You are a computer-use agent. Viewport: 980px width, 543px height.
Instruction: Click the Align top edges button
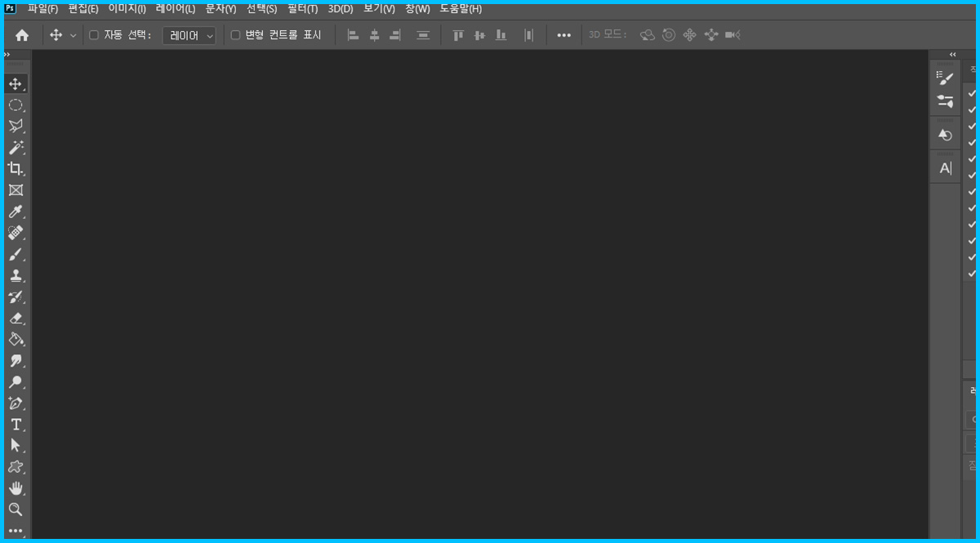[458, 35]
